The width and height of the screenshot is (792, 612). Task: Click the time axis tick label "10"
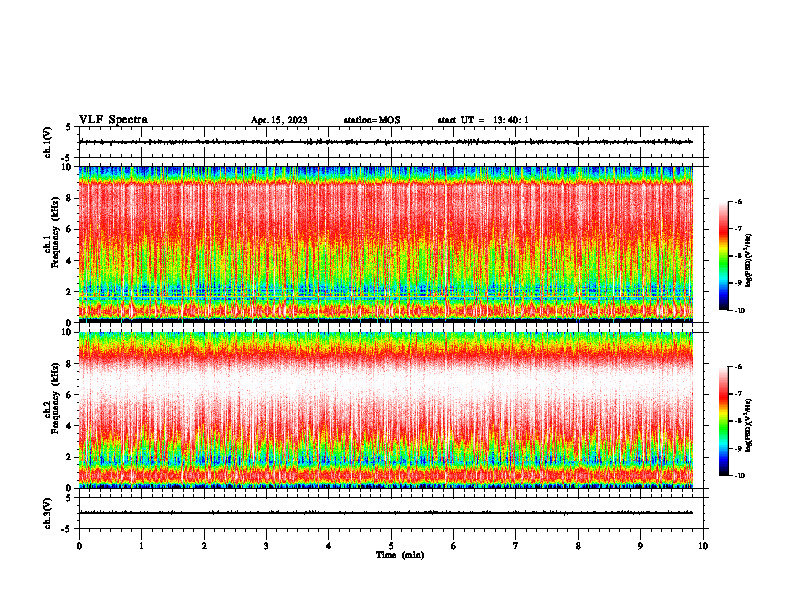703,546
